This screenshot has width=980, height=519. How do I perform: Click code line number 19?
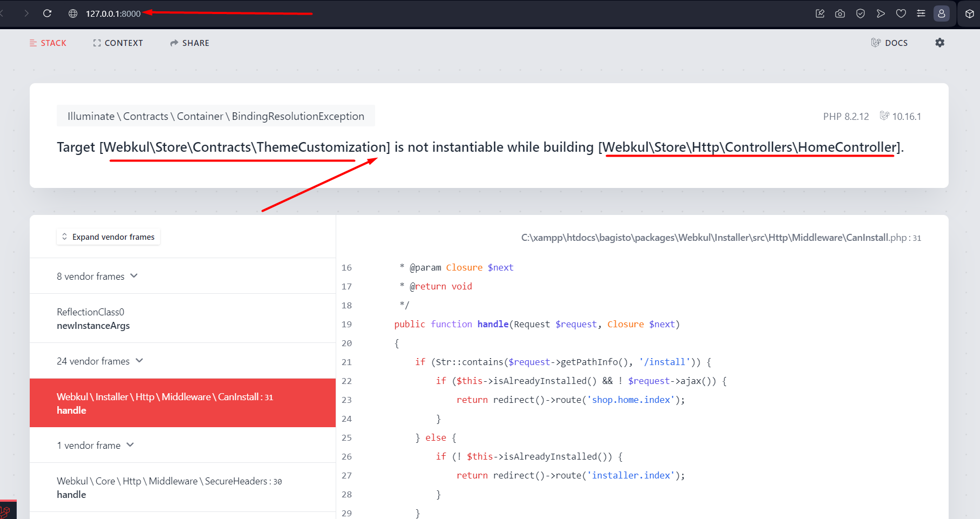point(346,324)
